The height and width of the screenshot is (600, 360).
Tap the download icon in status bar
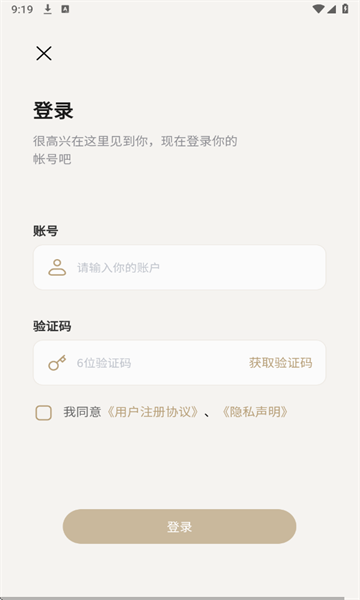(47, 9)
